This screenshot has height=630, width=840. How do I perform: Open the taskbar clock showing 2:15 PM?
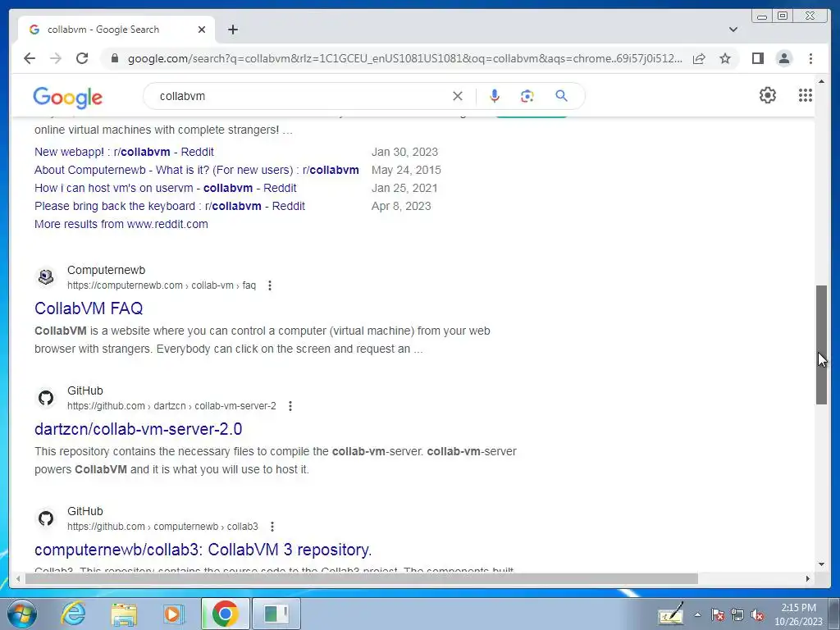798,614
